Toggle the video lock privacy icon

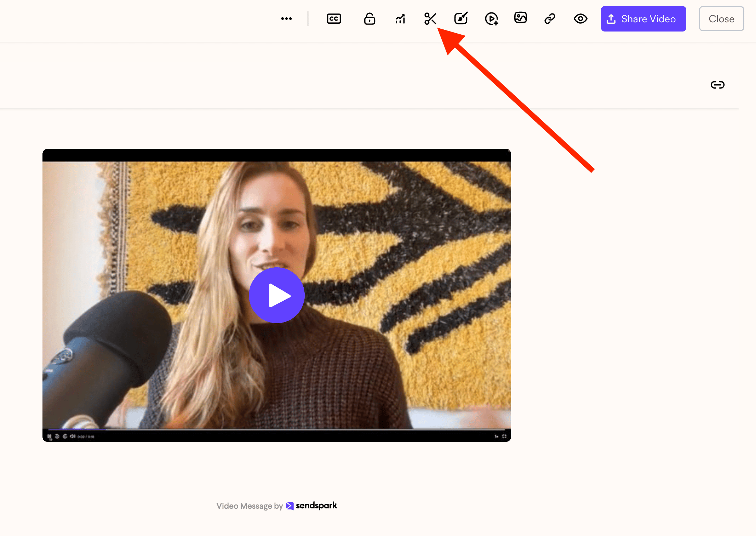370,19
